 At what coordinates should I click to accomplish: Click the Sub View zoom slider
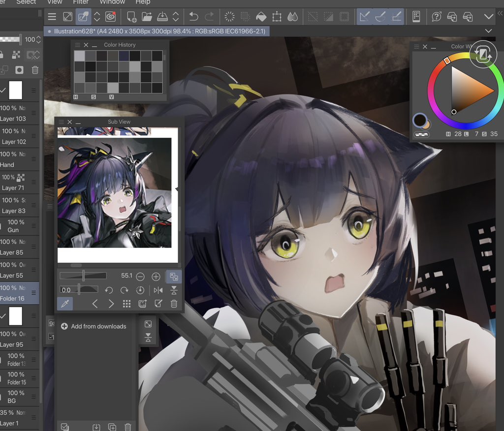83,276
